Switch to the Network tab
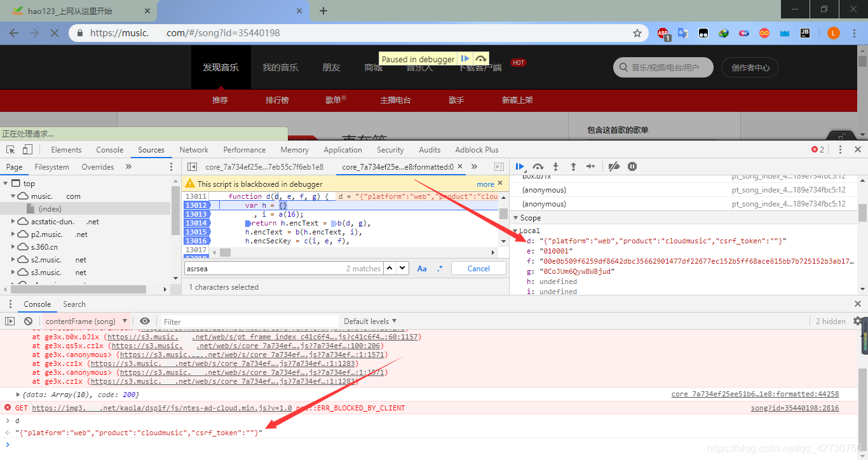Screen dimensions: 868x460 [194, 150]
